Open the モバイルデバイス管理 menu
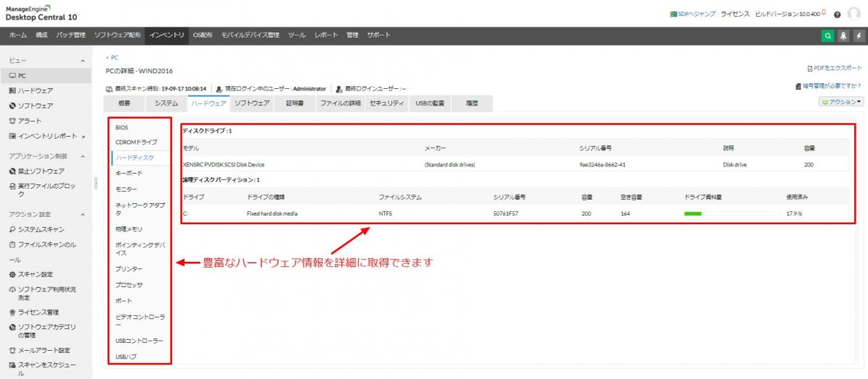Viewport: 868px width, 379px height. [250, 35]
